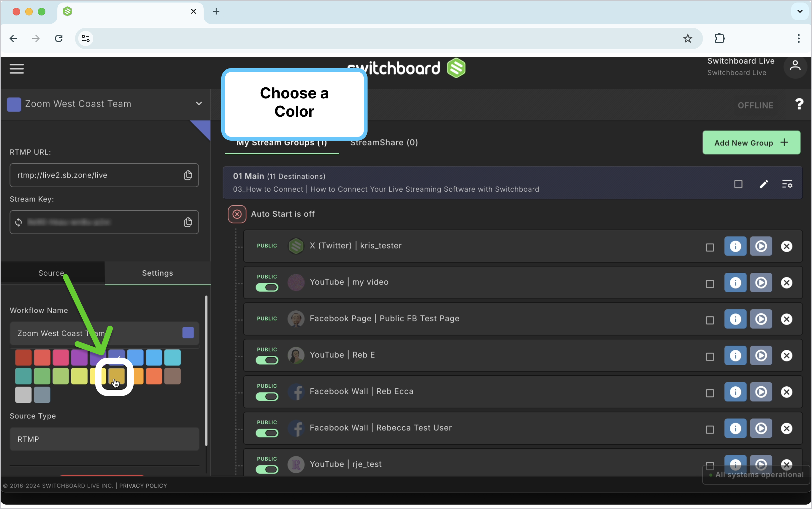Viewport: 812px width, 509px height.
Task: Toggle the public switch for YouTube my video
Action: [267, 288]
